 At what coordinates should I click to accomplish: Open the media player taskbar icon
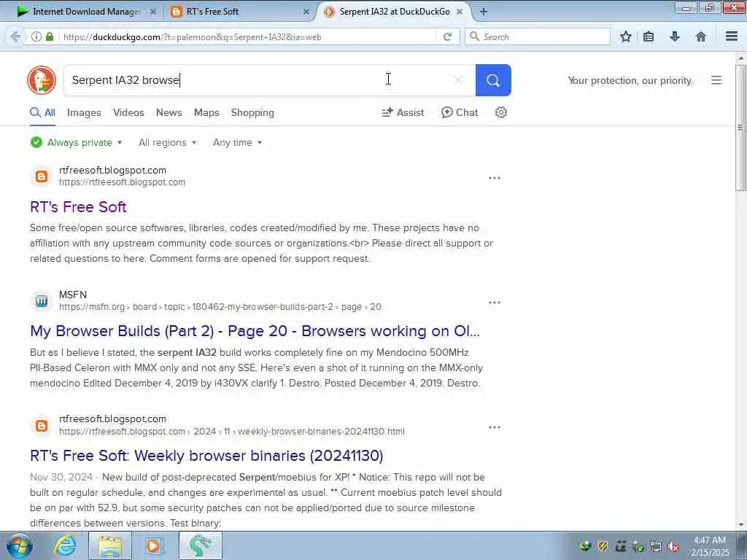[154, 545]
